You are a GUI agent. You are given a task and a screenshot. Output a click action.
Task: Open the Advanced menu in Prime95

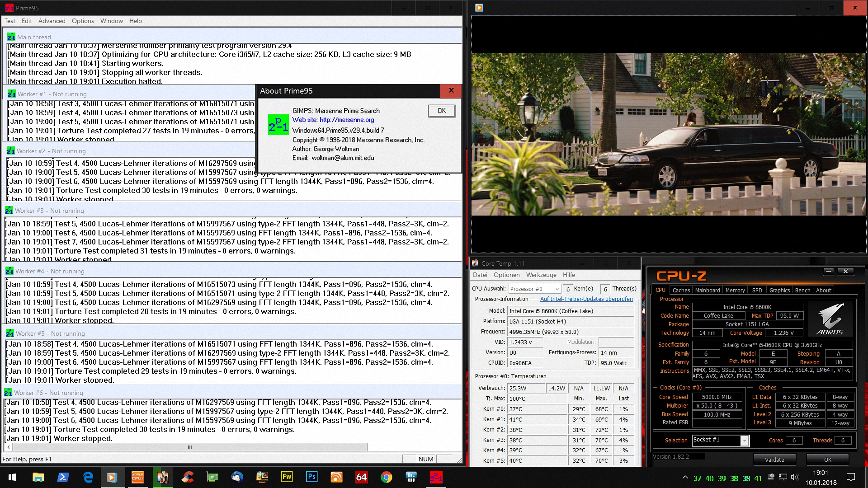pos(52,21)
